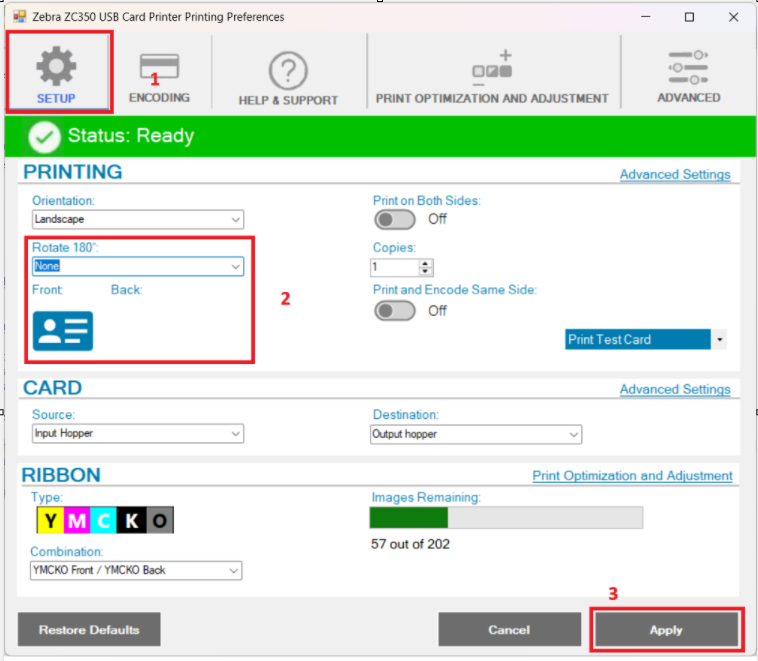Click the Cancel button
758x661 pixels.
tap(510, 630)
